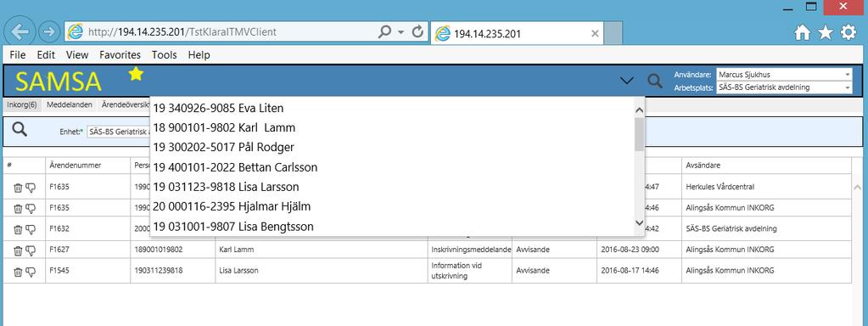Open the browser Favorites star icon
Screen dimensions: 868x326
(x=826, y=32)
